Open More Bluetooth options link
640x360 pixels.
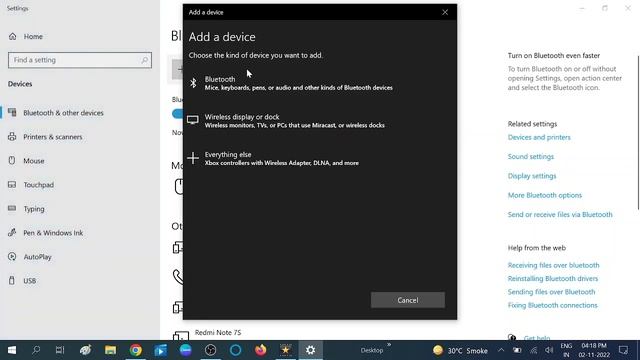544,195
